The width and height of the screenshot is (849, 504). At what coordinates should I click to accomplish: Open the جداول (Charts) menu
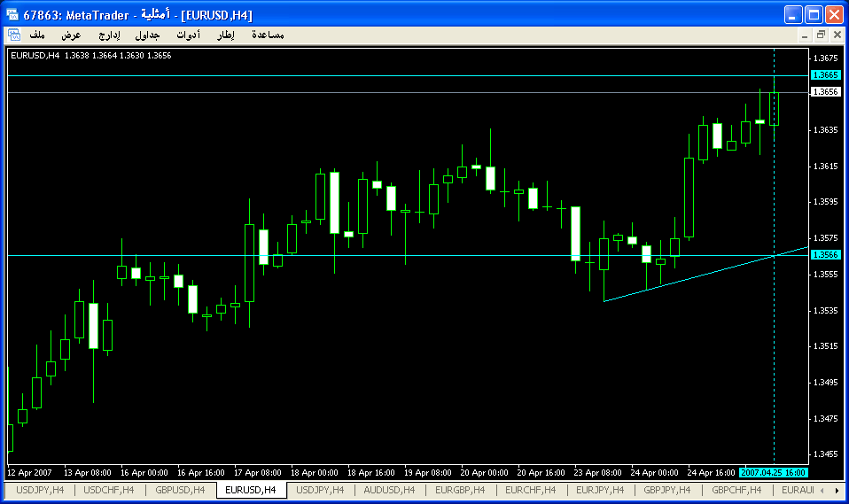(x=147, y=35)
